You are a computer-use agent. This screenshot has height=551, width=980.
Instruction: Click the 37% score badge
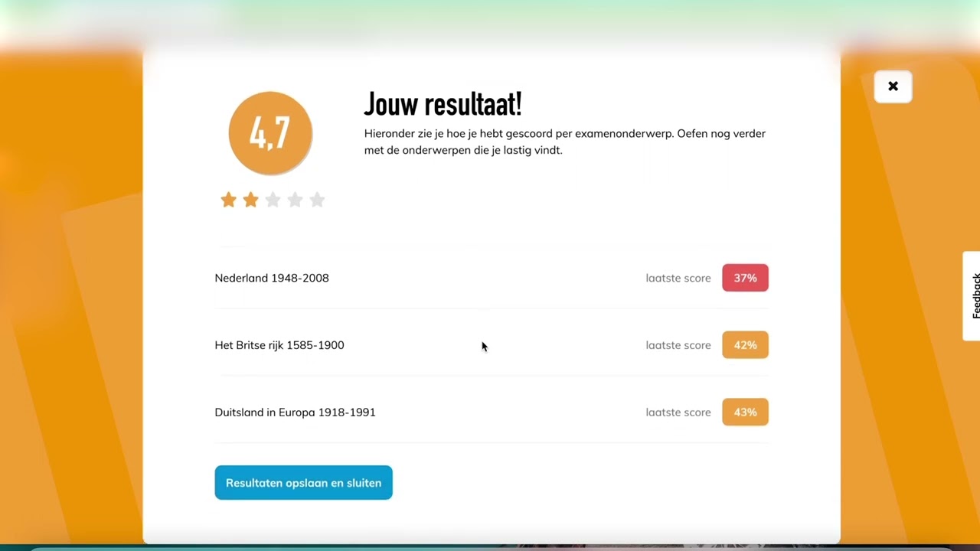pyautogui.click(x=745, y=278)
